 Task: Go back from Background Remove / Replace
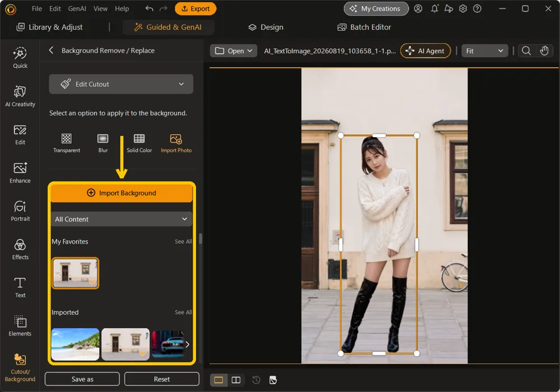tap(51, 50)
